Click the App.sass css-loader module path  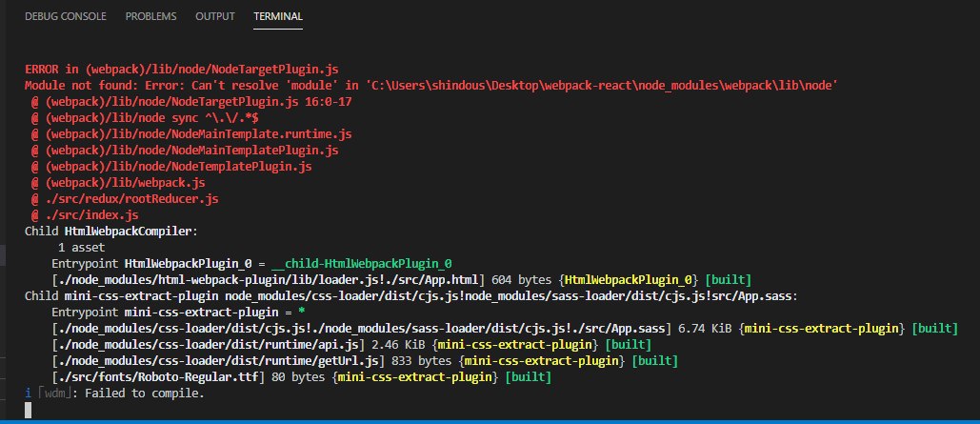tap(361, 329)
